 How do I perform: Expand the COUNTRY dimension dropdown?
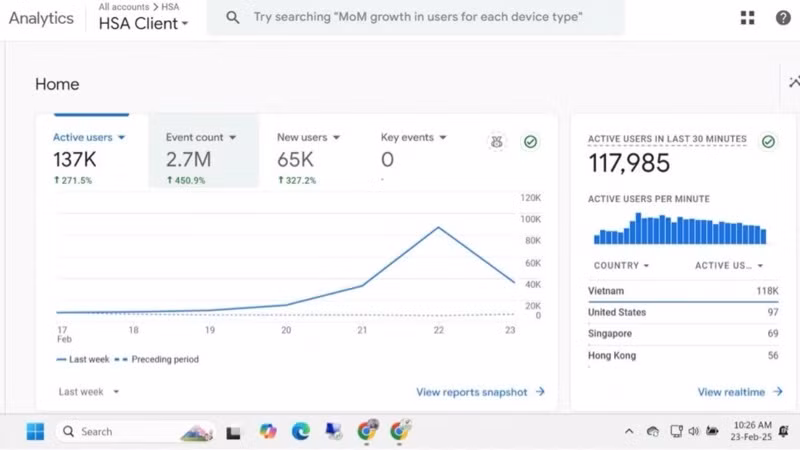(621, 266)
